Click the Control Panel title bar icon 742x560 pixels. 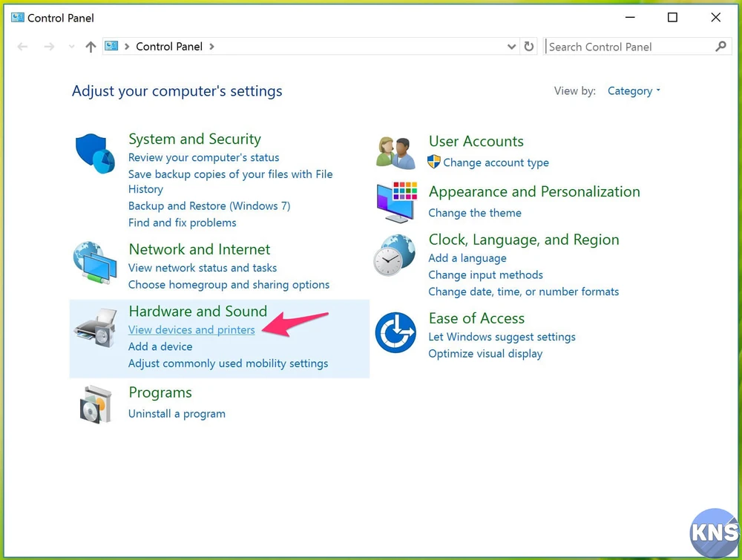tap(18, 18)
